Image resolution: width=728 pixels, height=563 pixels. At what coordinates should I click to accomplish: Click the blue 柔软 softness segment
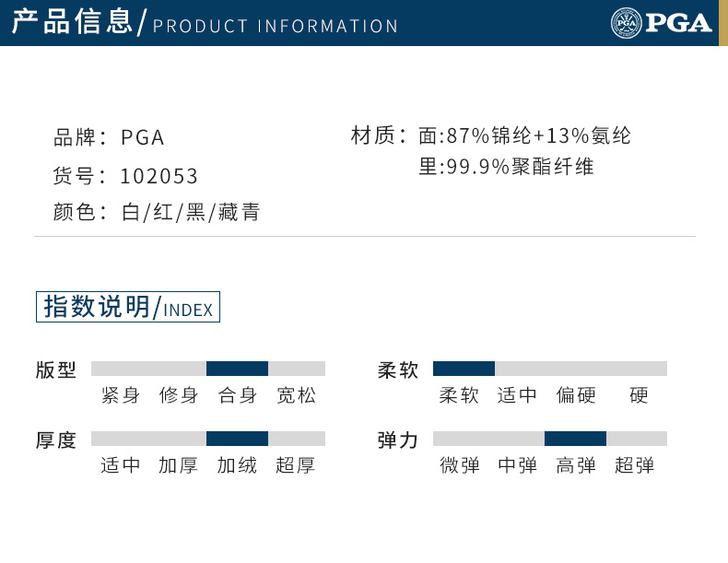(464, 369)
